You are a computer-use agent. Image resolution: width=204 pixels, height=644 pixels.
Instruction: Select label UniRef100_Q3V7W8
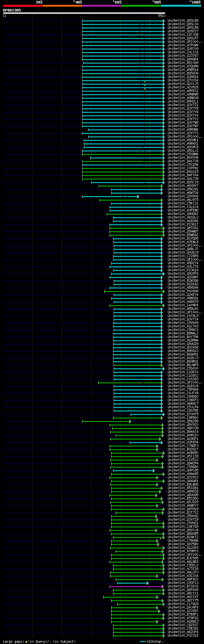183,123
